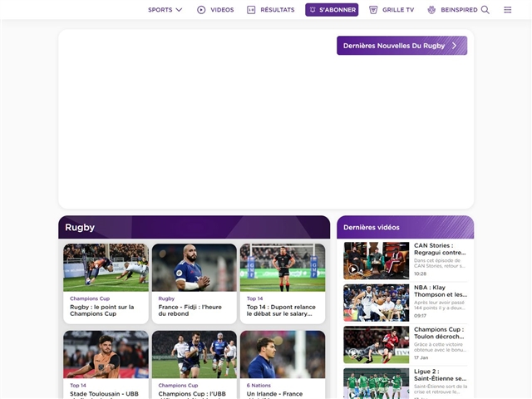Click the Grille TV icon
The image size is (532, 399).
(x=373, y=10)
